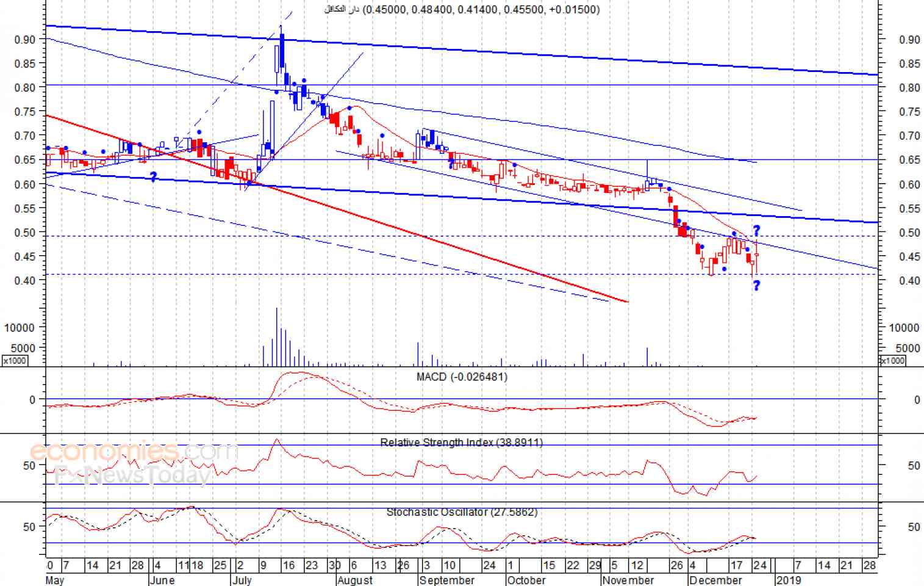The height and width of the screenshot is (586, 924).
Task: Click the 5000 volume label on right axis
Action: click(x=908, y=348)
